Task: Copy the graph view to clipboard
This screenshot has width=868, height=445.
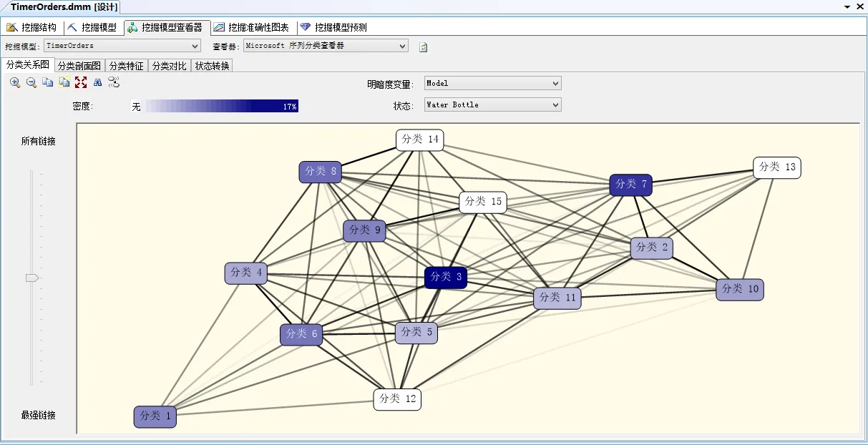Action: [x=48, y=82]
